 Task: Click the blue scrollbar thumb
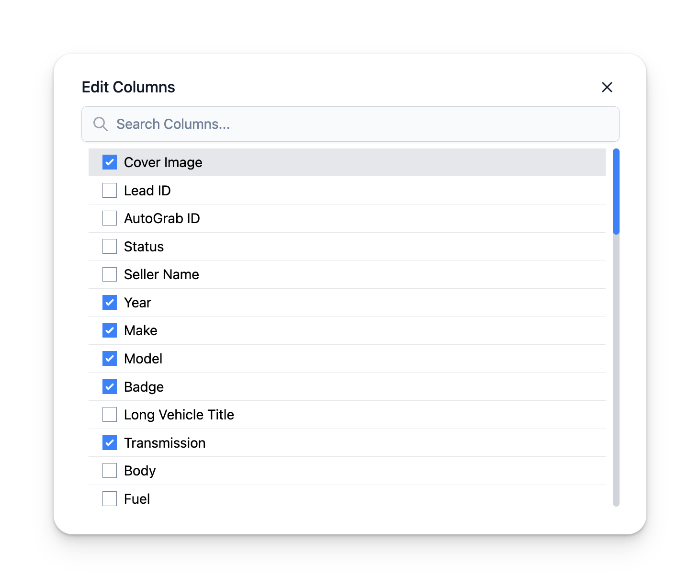(x=616, y=192)
